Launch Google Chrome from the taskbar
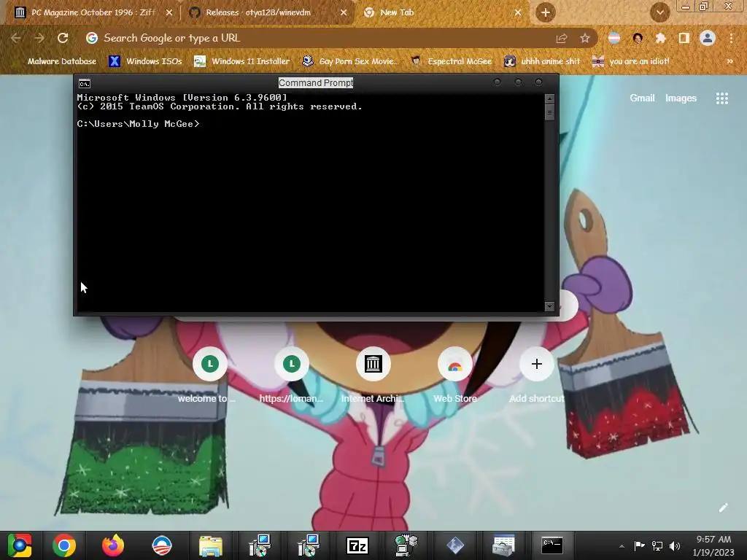 [x=64, y=545]
